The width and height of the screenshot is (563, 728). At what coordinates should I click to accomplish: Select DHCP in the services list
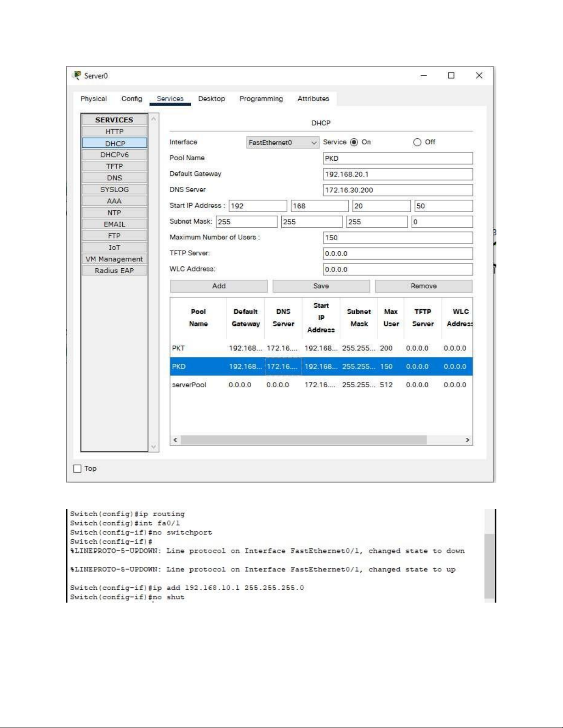point(114,143)
